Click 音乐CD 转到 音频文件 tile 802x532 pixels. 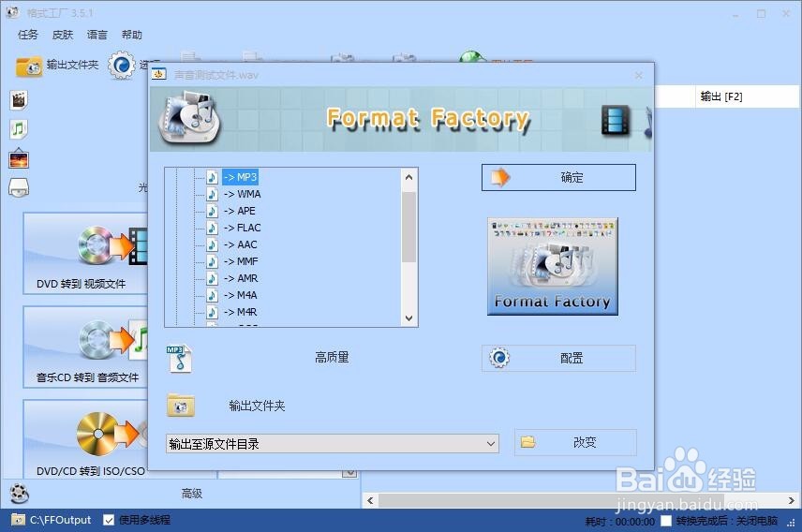coord(85,347)
